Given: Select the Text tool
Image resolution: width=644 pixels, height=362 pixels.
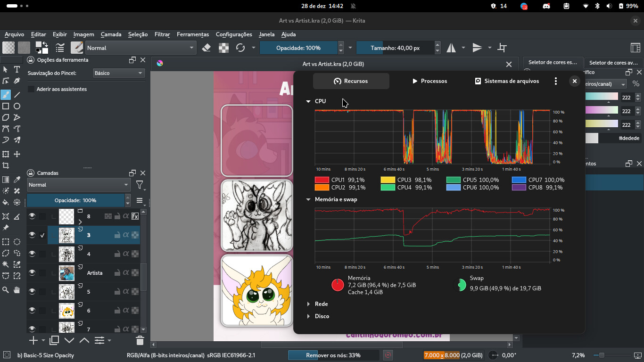Looking at the screenshot, I should click(17, 69).
